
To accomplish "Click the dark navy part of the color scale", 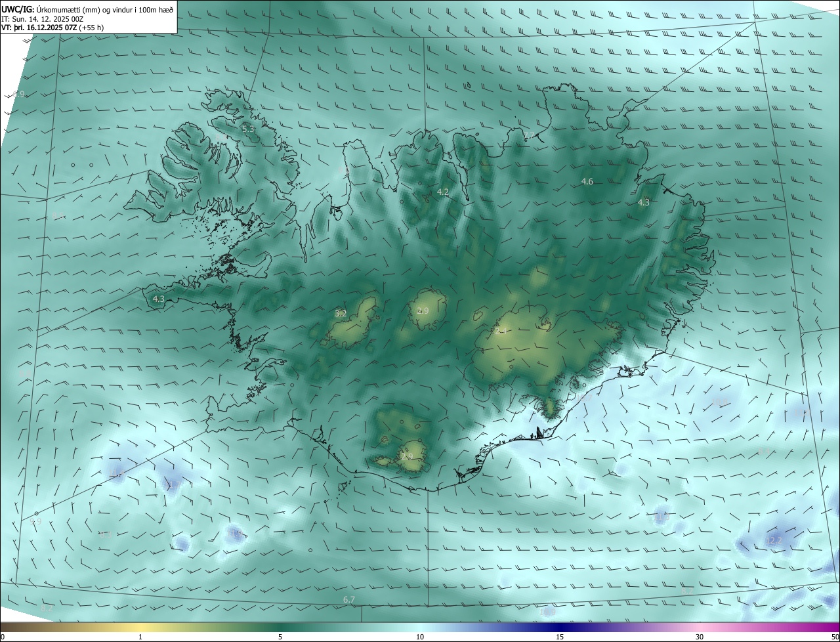I will (x=560, y=627).
